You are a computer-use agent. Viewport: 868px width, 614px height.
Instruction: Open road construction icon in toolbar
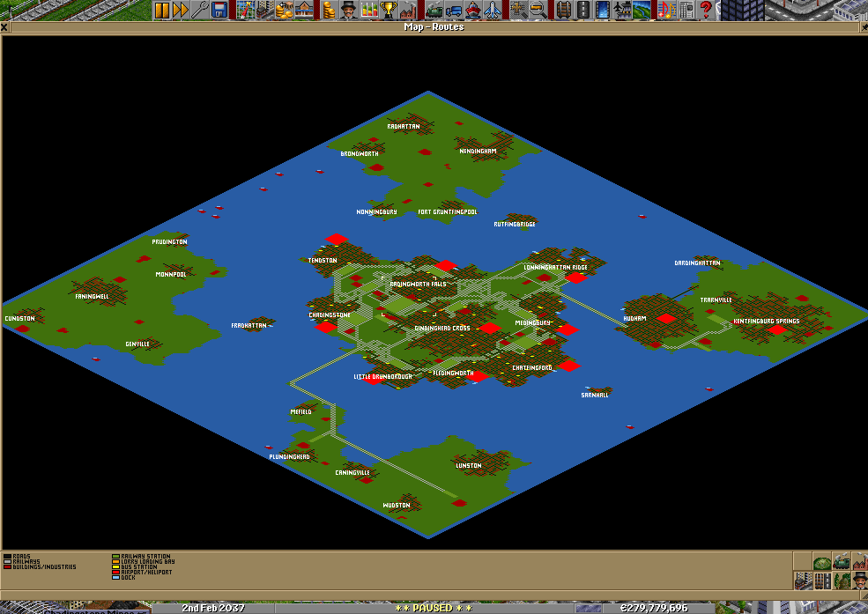tap(582, 10)
